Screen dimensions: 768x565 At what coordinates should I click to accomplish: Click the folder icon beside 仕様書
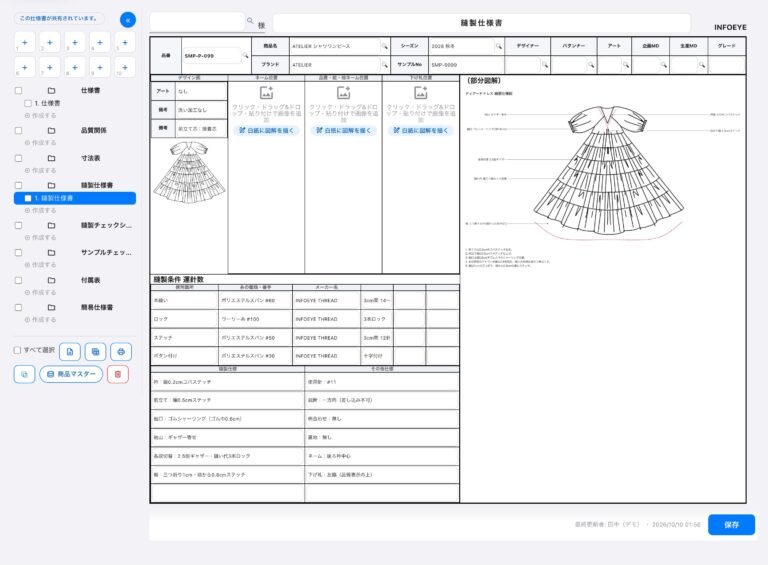coord(51,91)
